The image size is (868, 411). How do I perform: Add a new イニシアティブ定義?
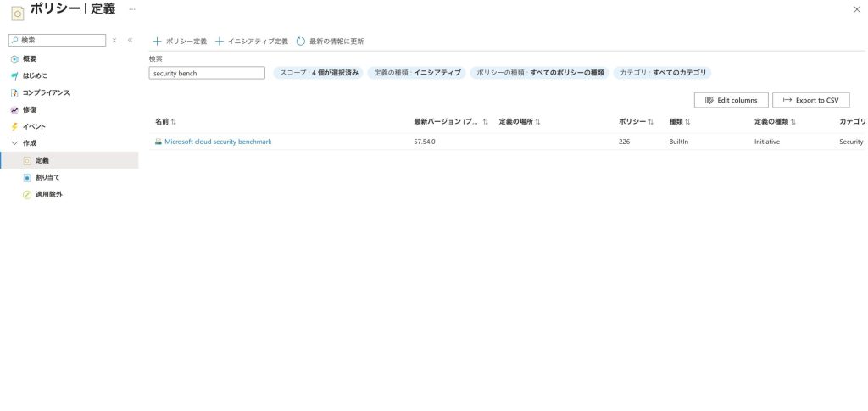[252, 41]
